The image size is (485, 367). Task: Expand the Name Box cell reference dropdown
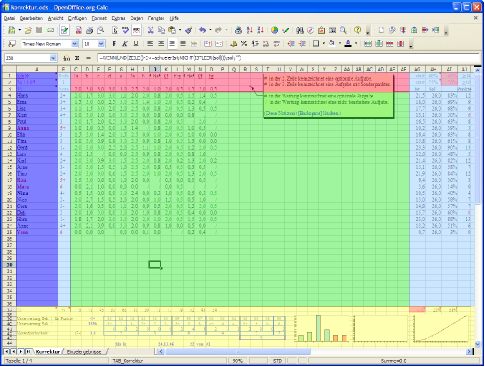[x=53, y=58]
